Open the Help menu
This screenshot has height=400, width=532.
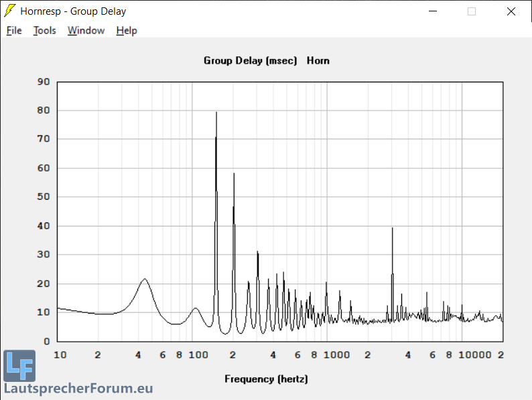point(126,30)
